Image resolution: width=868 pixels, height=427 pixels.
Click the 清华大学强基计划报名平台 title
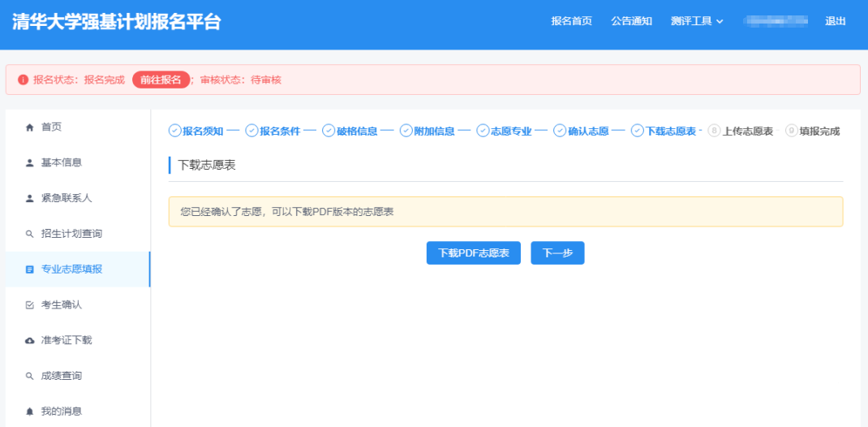click(x=117, y=22)
